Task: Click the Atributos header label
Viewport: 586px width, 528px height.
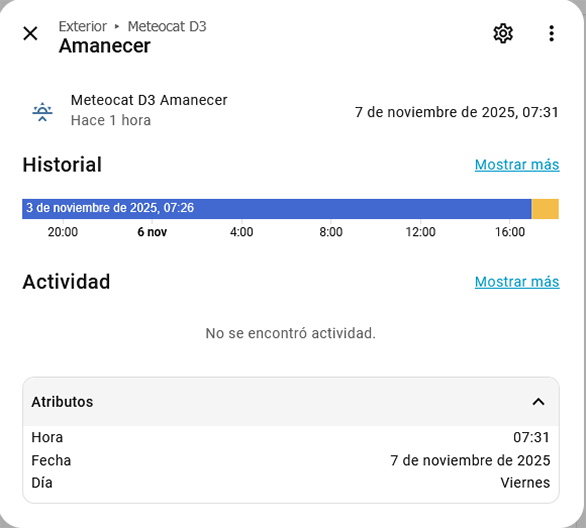Action: 62,402
